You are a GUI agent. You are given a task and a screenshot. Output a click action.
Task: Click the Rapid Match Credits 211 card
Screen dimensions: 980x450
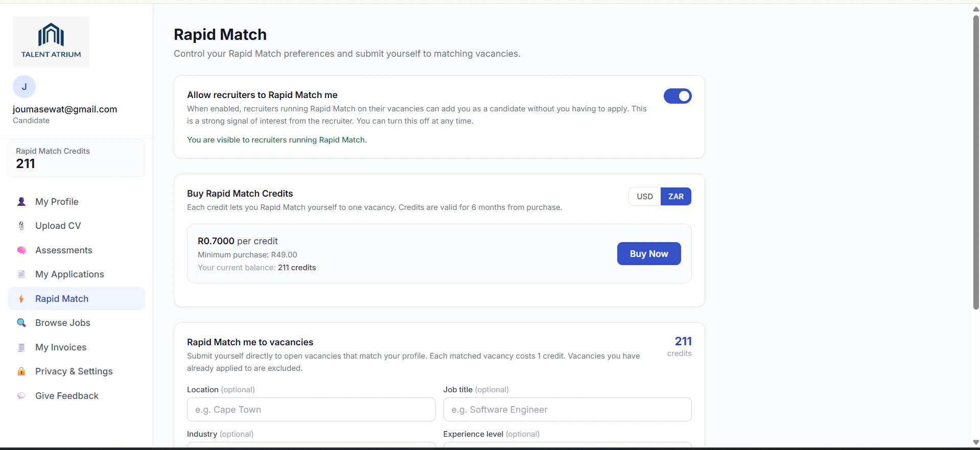tap(76, 158)
